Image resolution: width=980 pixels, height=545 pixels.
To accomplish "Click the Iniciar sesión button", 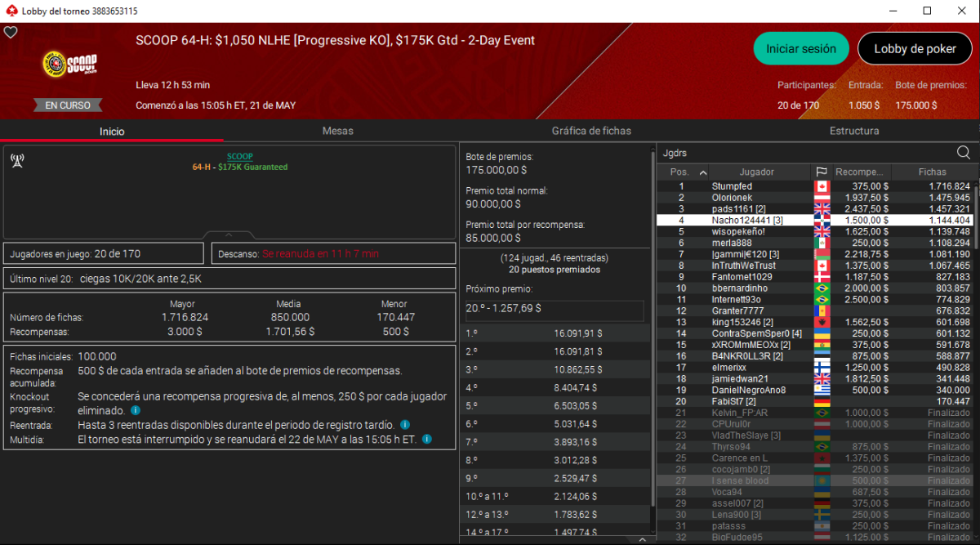I will pyautogui.click(x=801, y=49).
